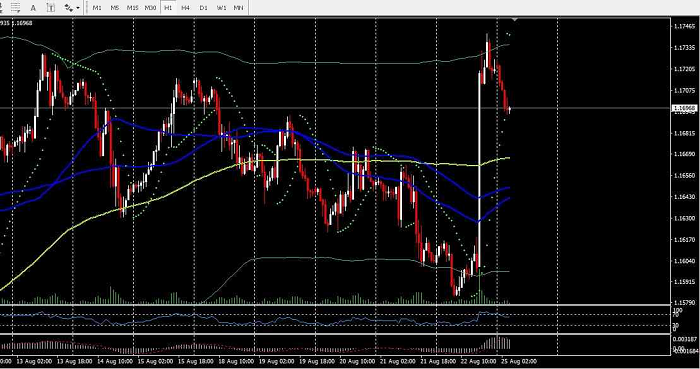Click the RSI indicator sub-window

pos(335,319)
